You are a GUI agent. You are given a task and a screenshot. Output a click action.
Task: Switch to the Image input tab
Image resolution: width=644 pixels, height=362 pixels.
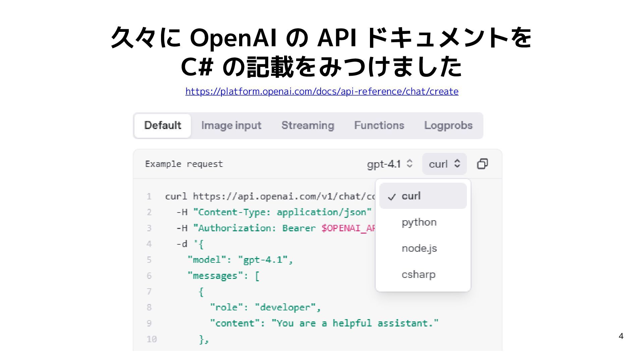click(231, 125)
